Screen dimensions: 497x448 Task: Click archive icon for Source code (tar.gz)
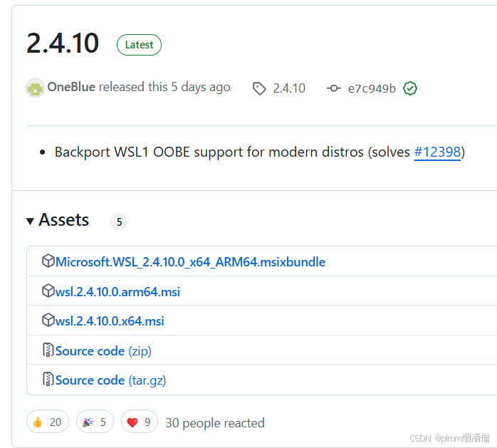pyautogui.click(x=48, y=379)
